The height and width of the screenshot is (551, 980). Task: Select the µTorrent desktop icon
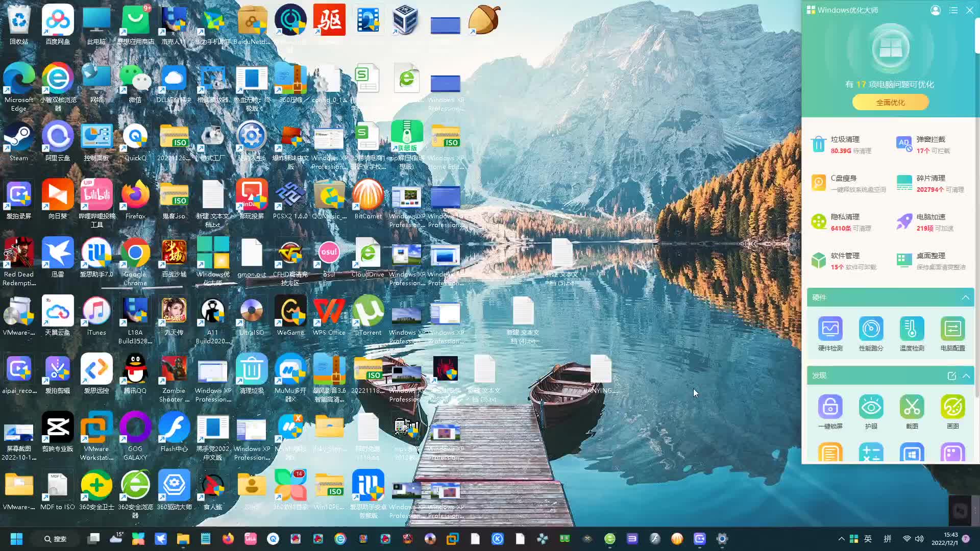368,317
